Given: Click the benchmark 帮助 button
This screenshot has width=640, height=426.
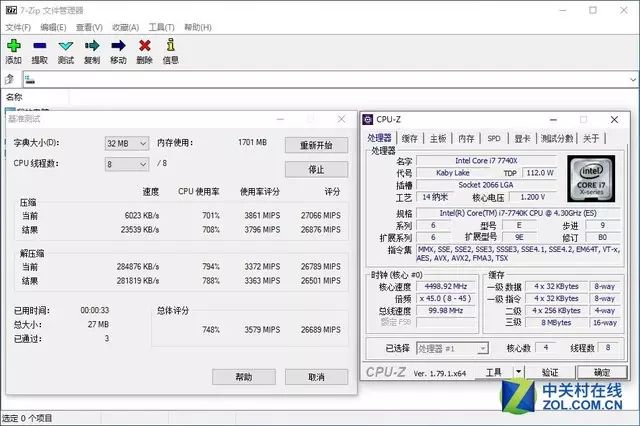Looking at the screenshot, I should point(244,377).
